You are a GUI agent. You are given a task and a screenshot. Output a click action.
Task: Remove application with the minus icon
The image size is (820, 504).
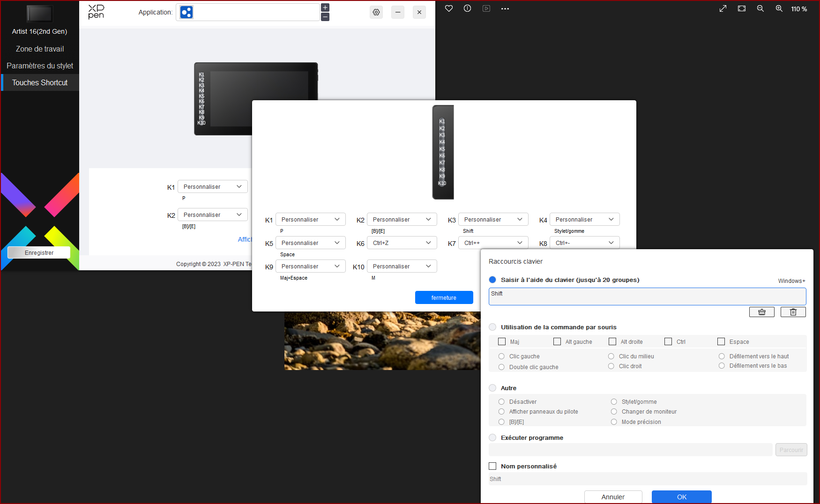click(x=325, y=17)
